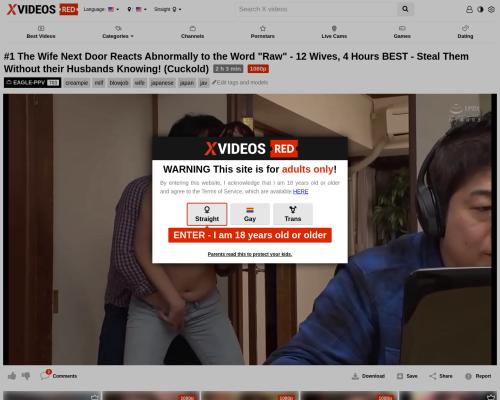Go to Best Videos

coord(41,32)
